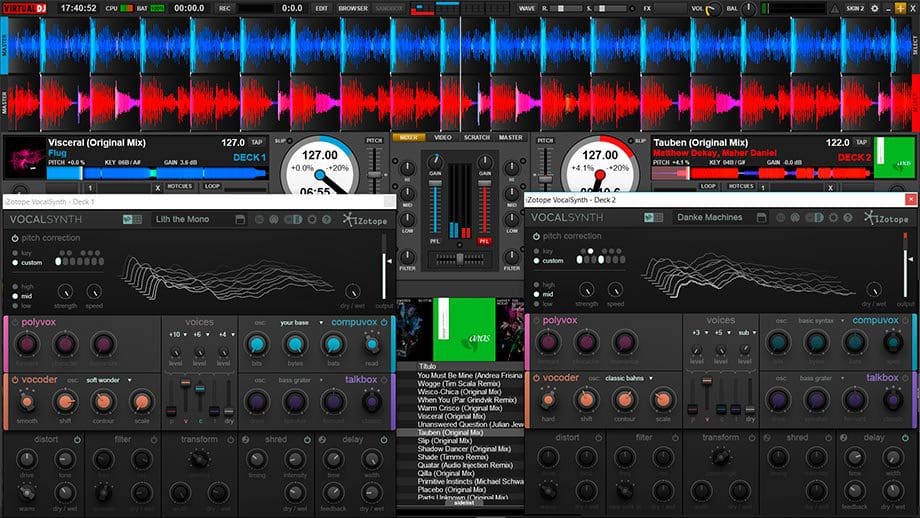Click left channel volume fader in mixer
Screen dimensions: 920x518
click(435, 184)
